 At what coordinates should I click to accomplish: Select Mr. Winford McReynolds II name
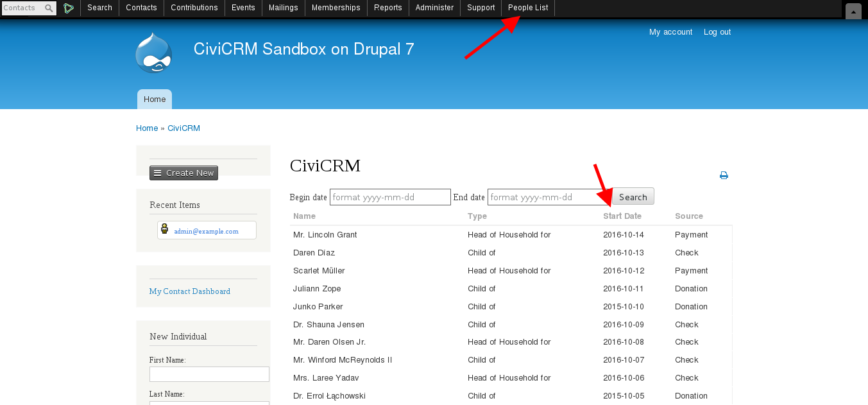click(x=343, y=360)
